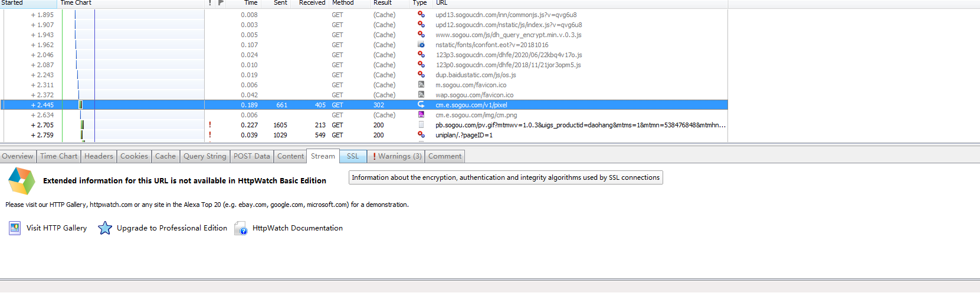
Task: Click the redirect icon on the cm.e.sogou.com/v1/pixel row
Action: (421, 104)
